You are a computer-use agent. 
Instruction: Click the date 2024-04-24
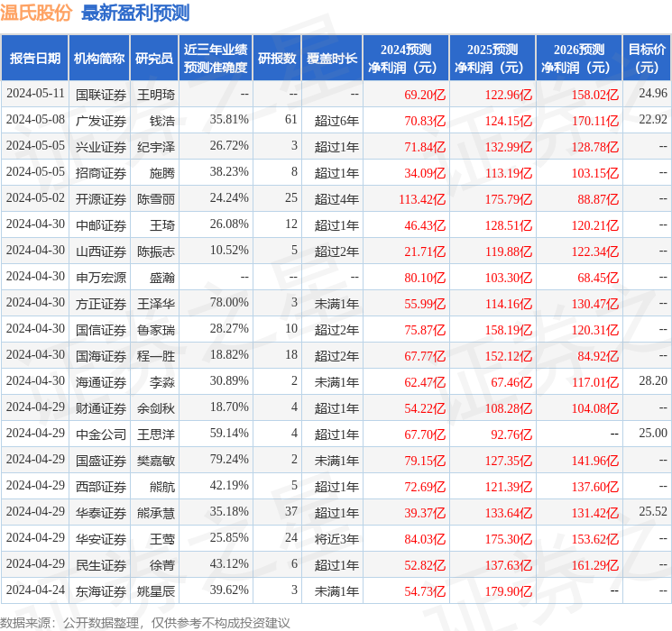tap(35, 590)
